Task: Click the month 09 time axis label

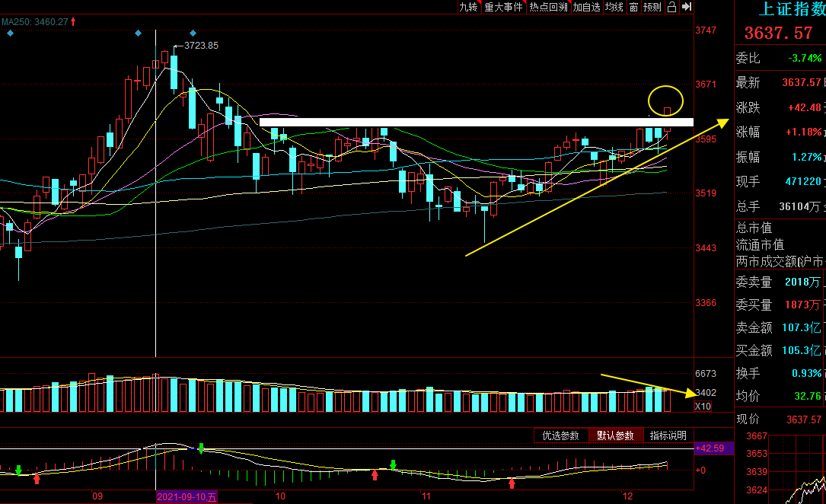Action: (97, 496)
